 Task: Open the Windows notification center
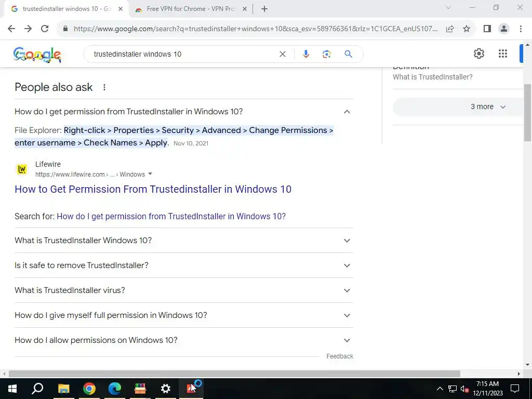coord(515,389)
